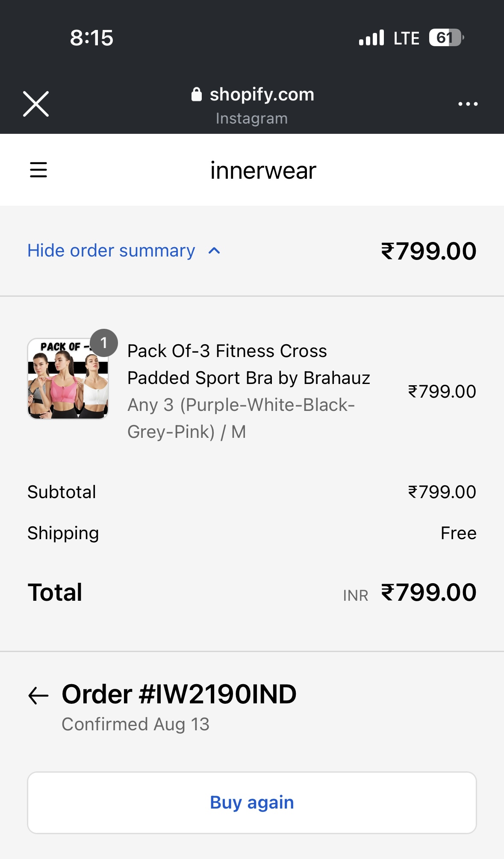Image resolution: width=504 pixels, height=859 pixels.
Task: Tap the innerwear store title
Action: click(x=263, y=171)
